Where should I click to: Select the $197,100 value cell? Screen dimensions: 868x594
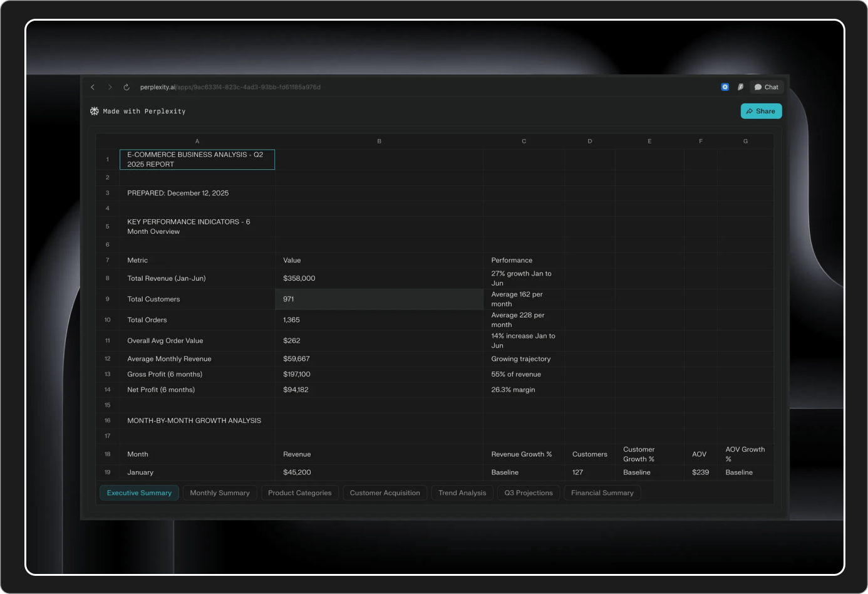[x=379, y=374]
